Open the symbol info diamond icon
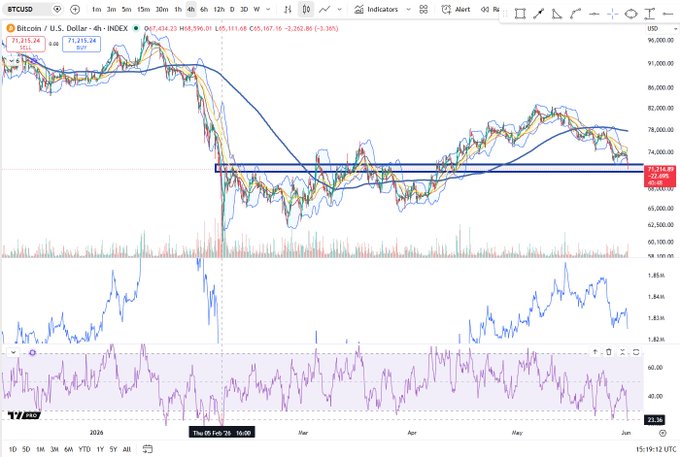The height and width of the screenshot is (457, 680). tap(57, 9)
